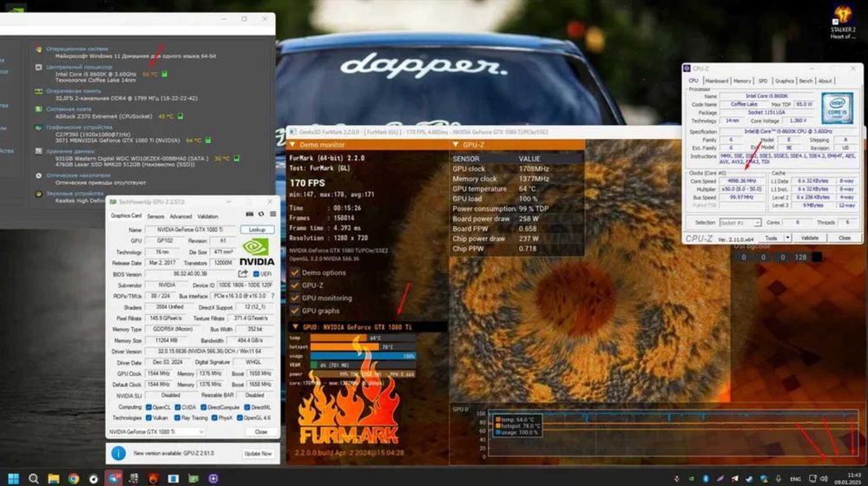Click the purple CPU-Z taskbar icon

(x=214, y=478)
